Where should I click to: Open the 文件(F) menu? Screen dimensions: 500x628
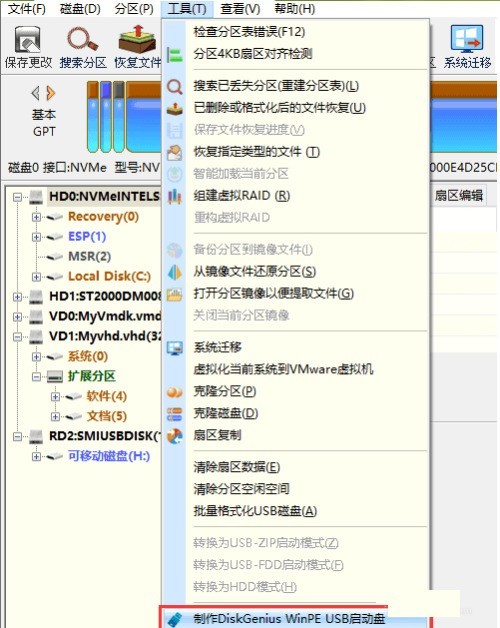pyautogui.click(x=26, y=8)
